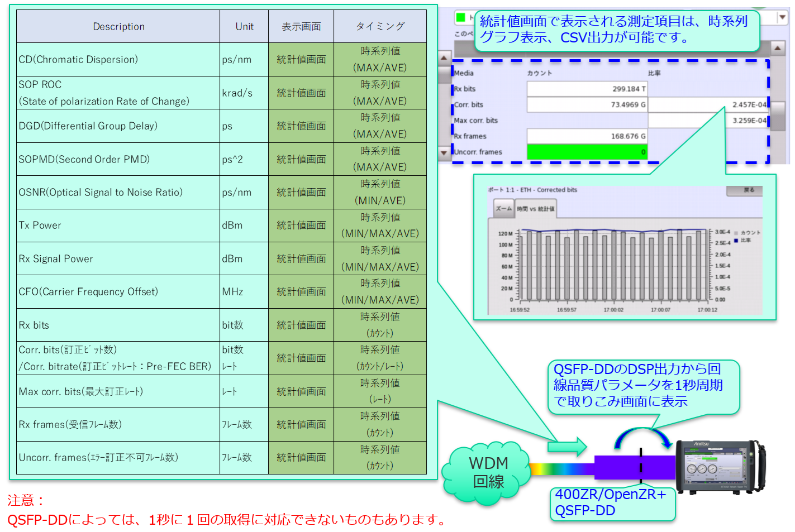
Task: Click the Anritsu tester device image
Action: click(x=720, y=467)
